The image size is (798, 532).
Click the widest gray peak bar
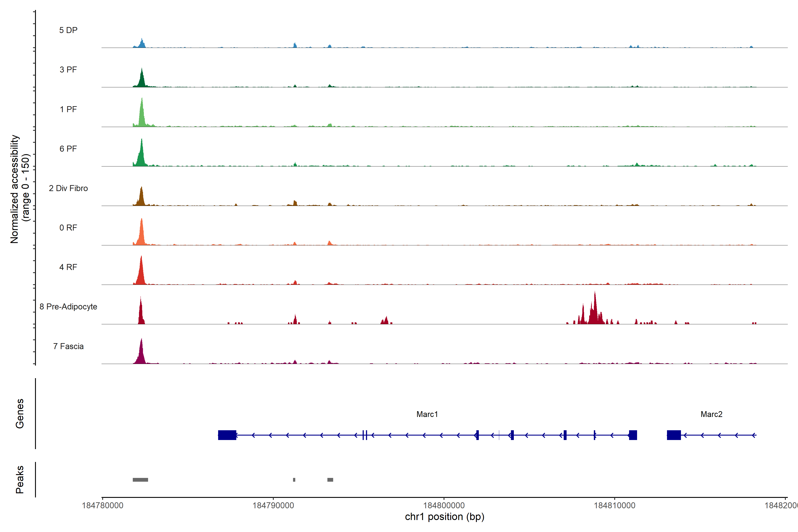pyautogui.click(x=140, y=480)
